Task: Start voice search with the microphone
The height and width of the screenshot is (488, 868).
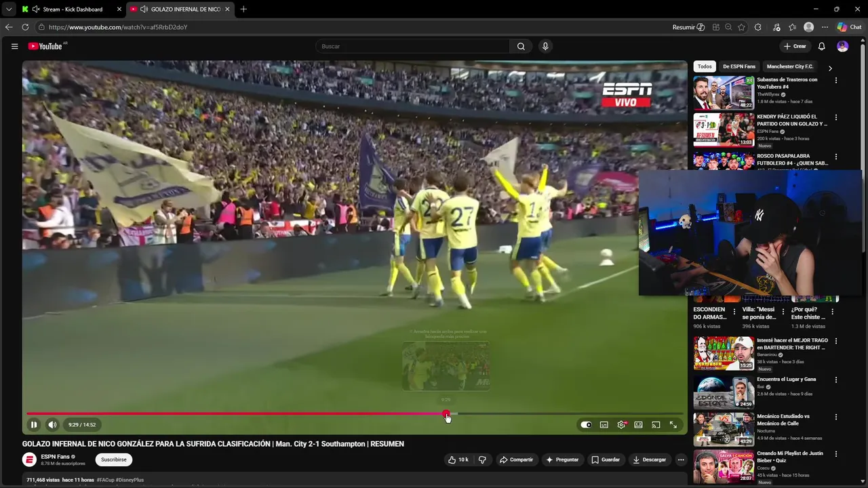Action: tap(545, 46)
